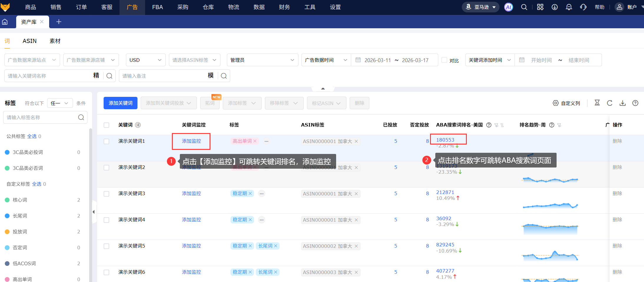Expand the 管理员 dropdown
Viewport: 644px width, 282px height.
pyautogui.click(x=262, y=60)
